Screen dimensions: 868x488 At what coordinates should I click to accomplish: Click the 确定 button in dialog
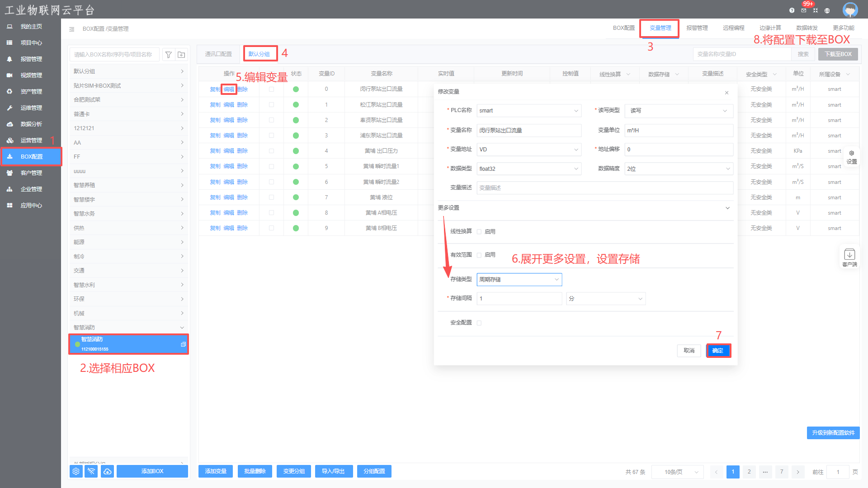coord(718,351)
